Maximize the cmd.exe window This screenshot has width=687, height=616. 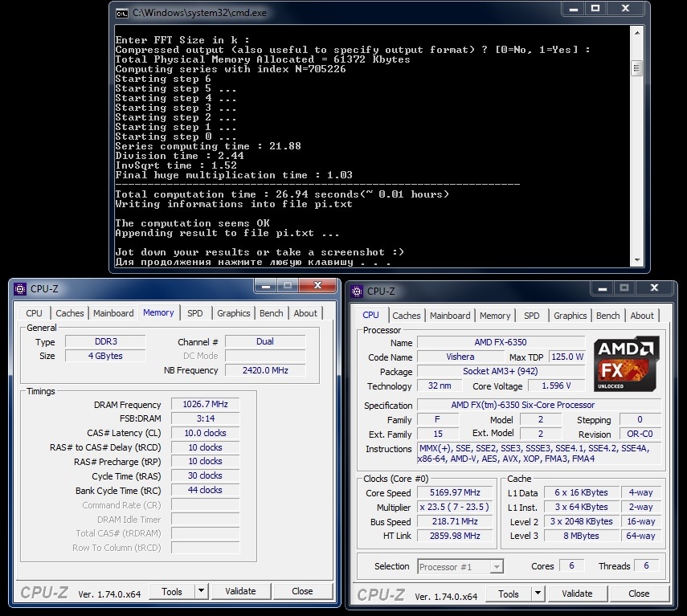pos(595,8)
